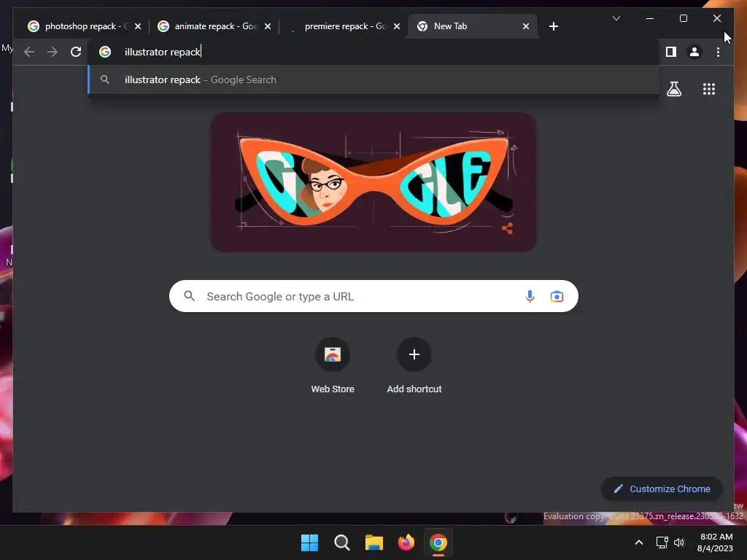The width and height of the screenshot is (747, 560).
Task: Close the premiere repack tab
Action: point(396,26)
